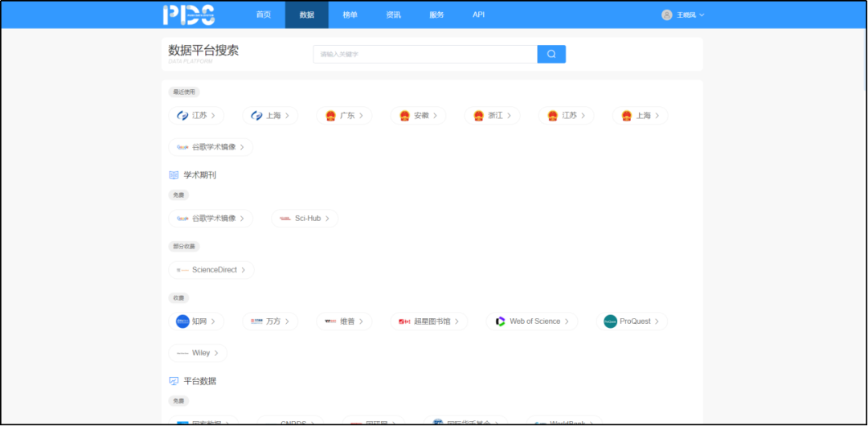The height and width of the screenshot is (426, 868).
Task: Open 谷歌学术镜像 under 最近使用
Action: click(211, 147)
